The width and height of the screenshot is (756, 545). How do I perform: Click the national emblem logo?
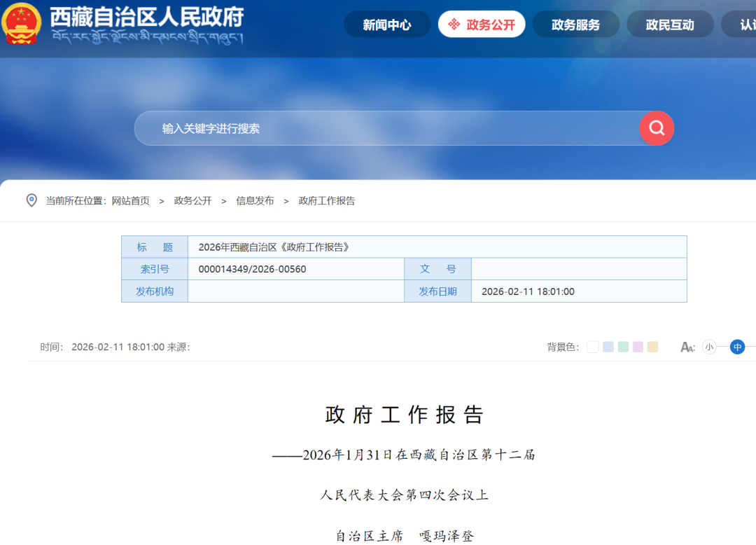pyautogui.click(x=22, y=23)
